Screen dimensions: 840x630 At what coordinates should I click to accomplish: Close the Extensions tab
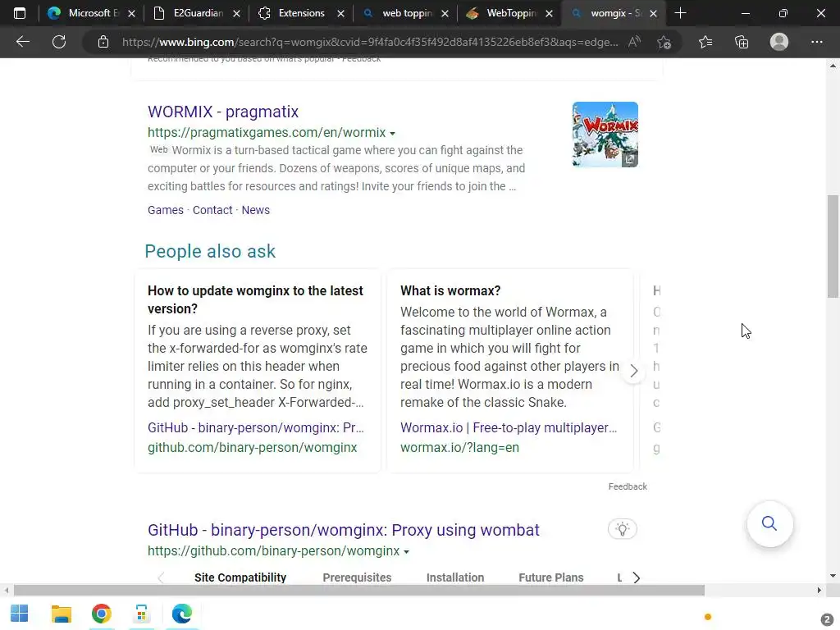tap(340, 13)
